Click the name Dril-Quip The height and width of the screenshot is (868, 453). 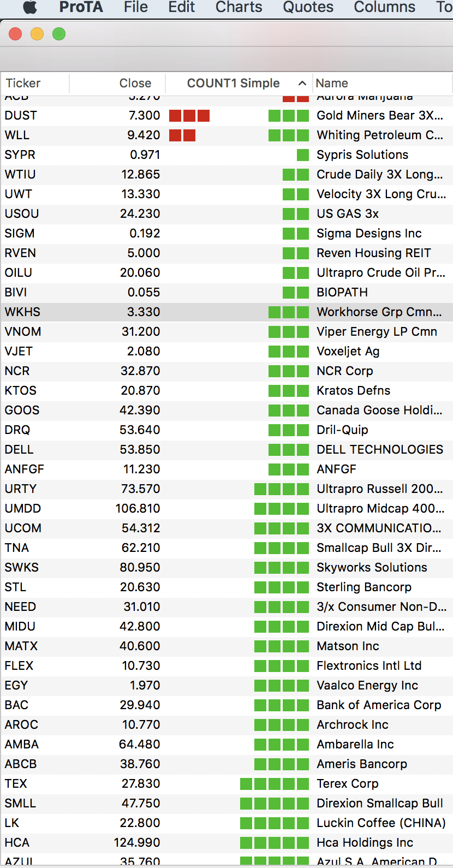[342, 430]
